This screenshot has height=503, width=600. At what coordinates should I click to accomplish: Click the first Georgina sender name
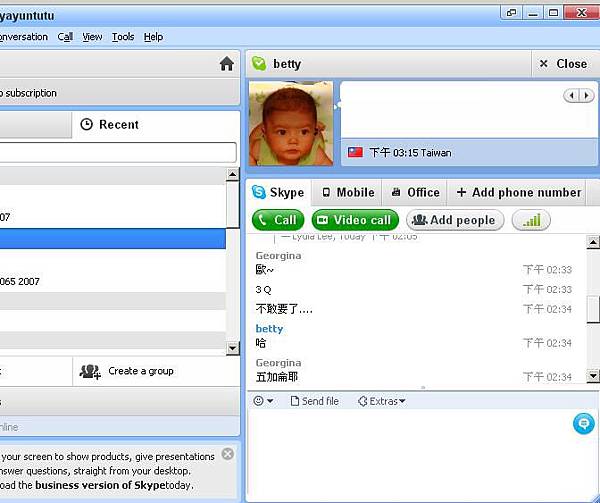[x=278, y=256]
